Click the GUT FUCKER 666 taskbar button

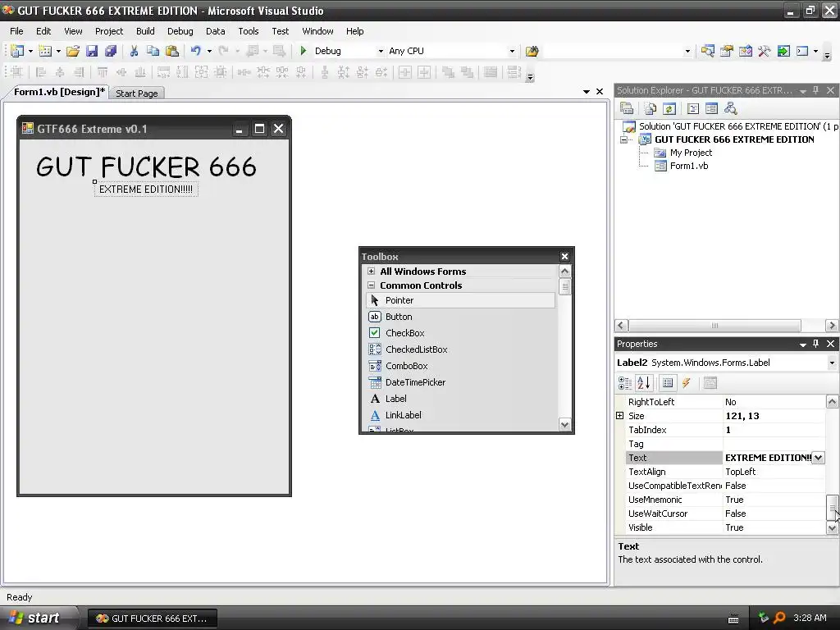click(x=152, y=619)
